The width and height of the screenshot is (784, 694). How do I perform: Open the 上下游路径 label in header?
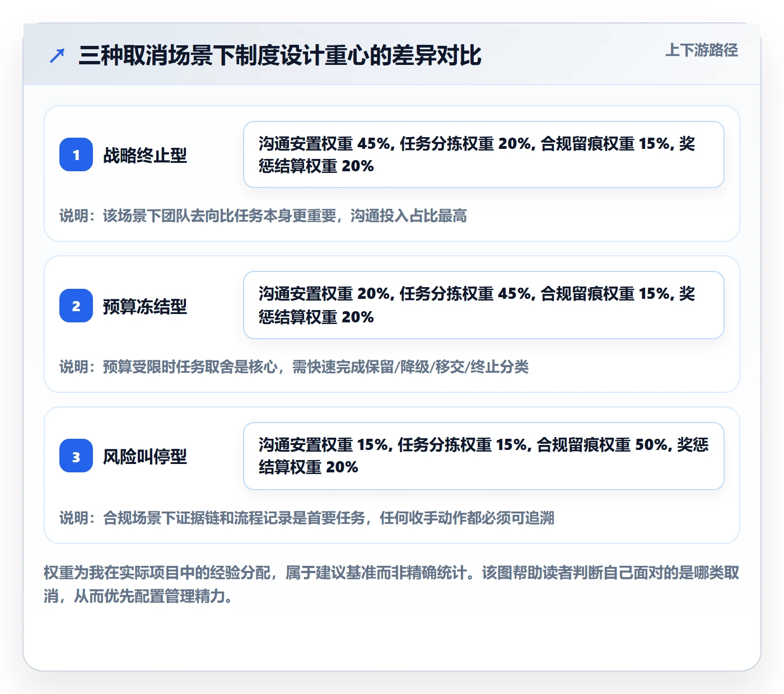click(x=702, y=50)
